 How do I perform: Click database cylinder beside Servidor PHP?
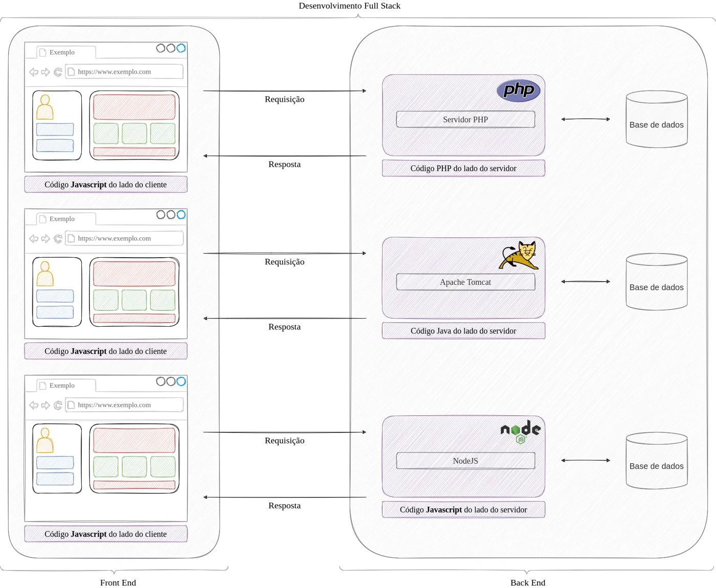click(657, 119)
